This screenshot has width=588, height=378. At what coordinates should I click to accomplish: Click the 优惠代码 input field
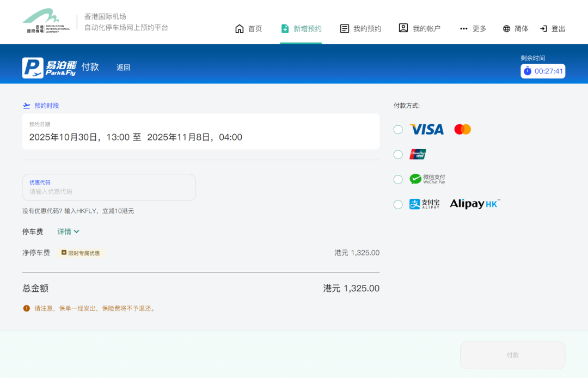click(x=109, y=187)
